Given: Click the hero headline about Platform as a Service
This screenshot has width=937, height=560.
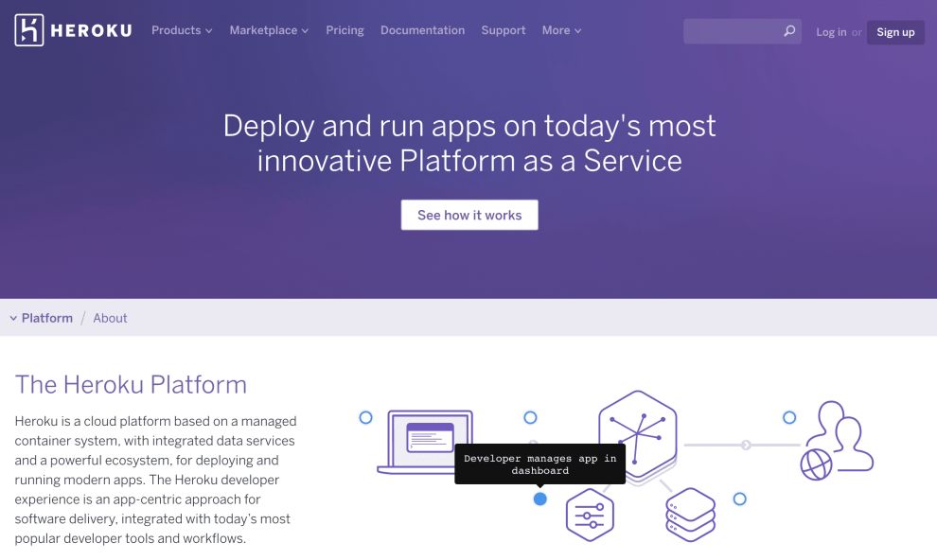Looking at the screenshot, I should point(469,143).
